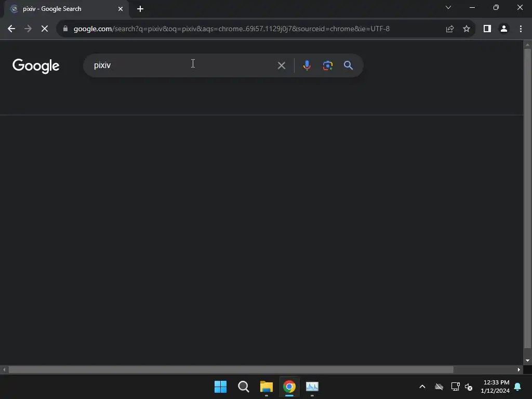Viewport: 532px width, 399px height.
Task: Open the OneDrive cloud tray icon
Action: point(439,387)
